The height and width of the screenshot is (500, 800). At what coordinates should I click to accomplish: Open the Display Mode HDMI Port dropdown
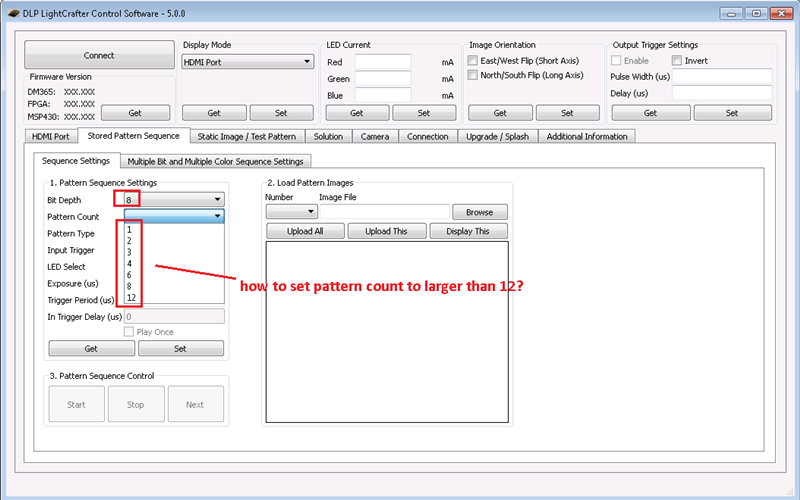tap(247, 62)
